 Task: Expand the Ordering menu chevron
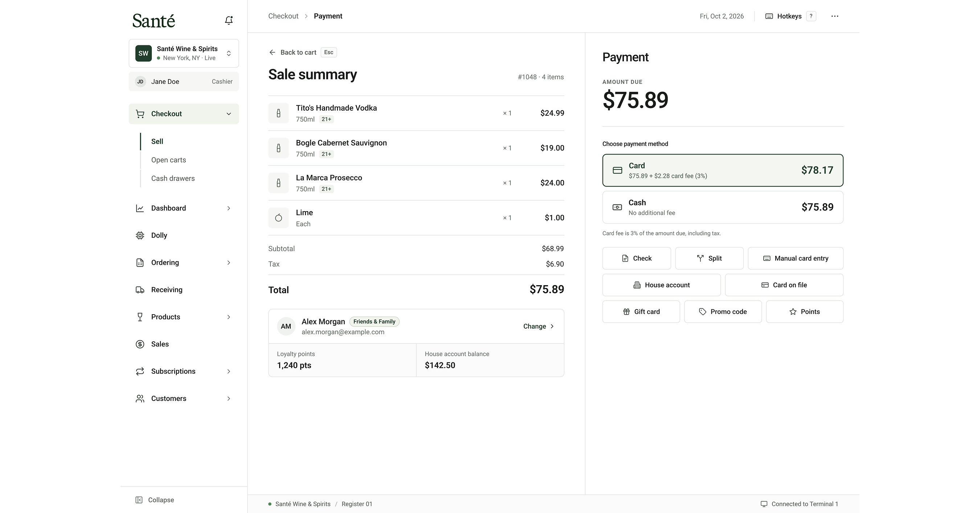click(229, 263)
